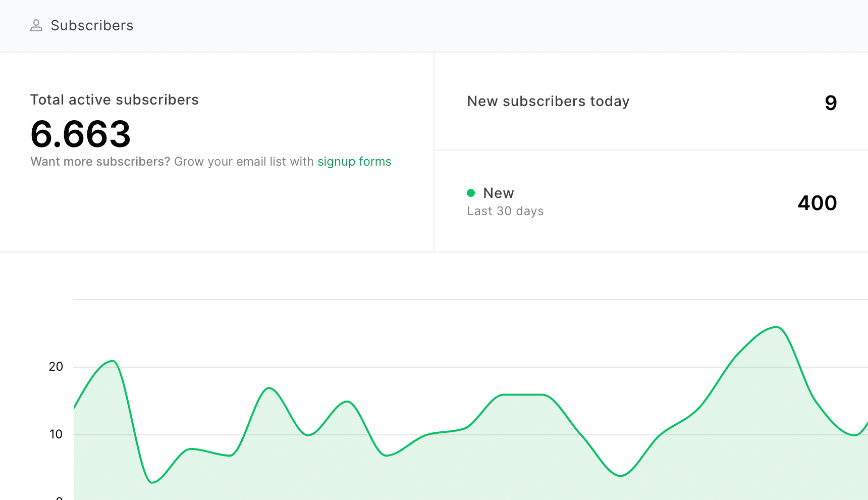868x500 pixels.
Task: Click the Last 30 days text
Action: pyautogui.click(x=505, y=211)
